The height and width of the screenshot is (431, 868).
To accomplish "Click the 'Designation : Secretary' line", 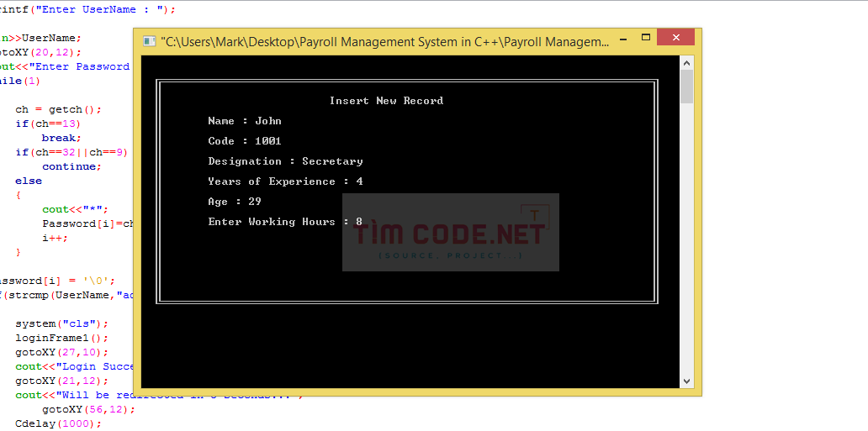I will 286,161.
